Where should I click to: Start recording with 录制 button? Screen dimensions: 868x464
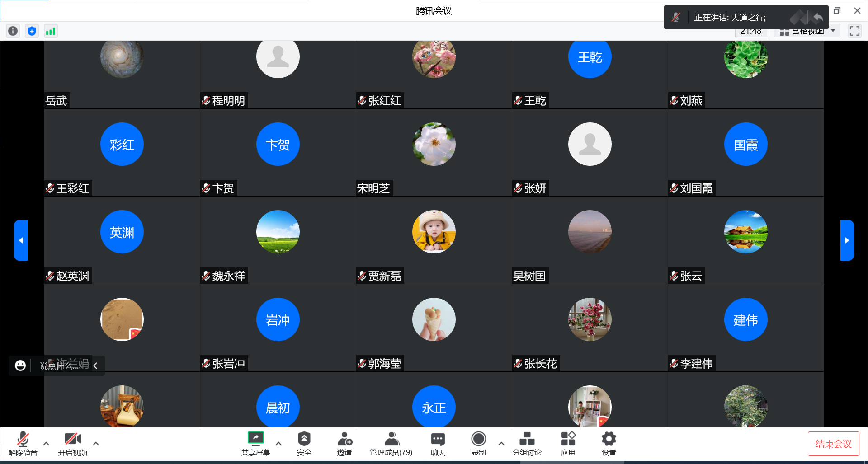coord(478,443)
